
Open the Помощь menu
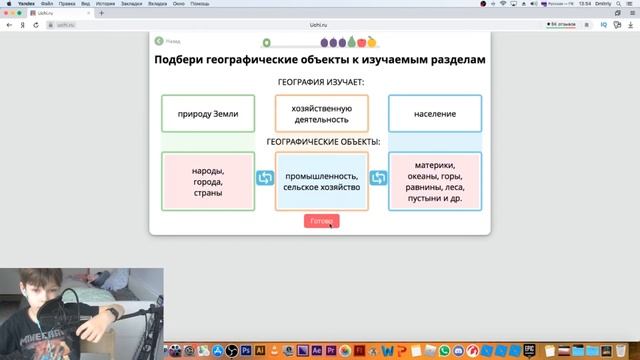(200, 4)
